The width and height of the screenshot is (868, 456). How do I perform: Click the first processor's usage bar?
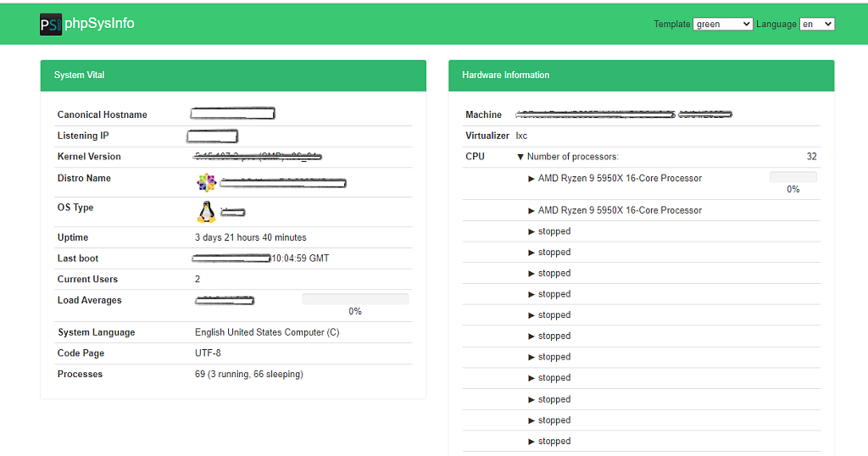coord(793,177)
